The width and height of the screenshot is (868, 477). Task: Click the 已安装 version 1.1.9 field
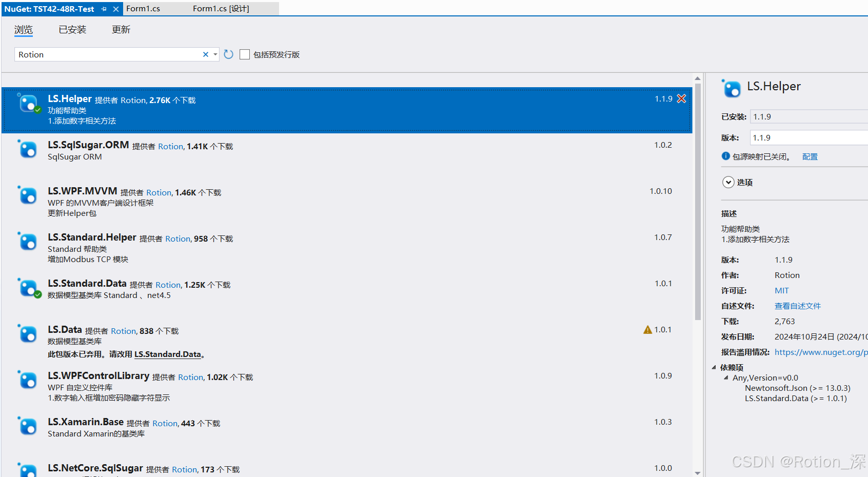coord(809,116)
